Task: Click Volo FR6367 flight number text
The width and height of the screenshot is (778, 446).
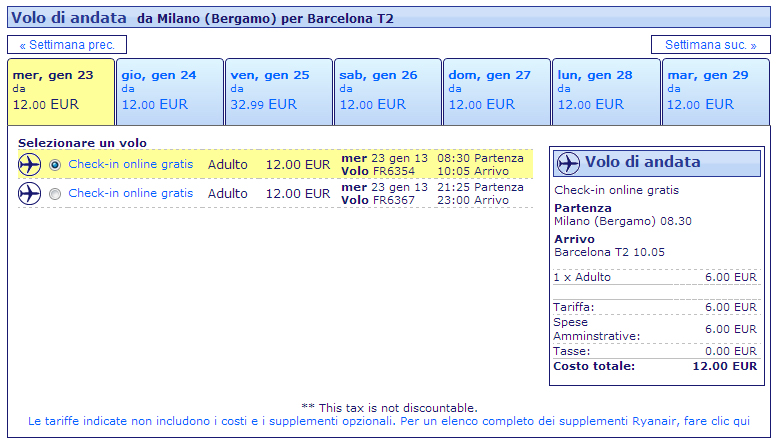Action: coord(378,200)
